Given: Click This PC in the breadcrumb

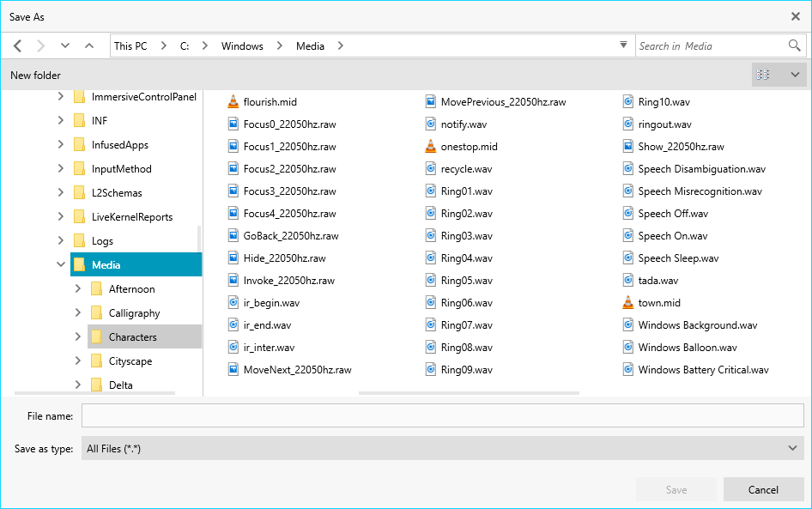Looking at the screenshot, I should pyautogui.click(x=130, y=46).
